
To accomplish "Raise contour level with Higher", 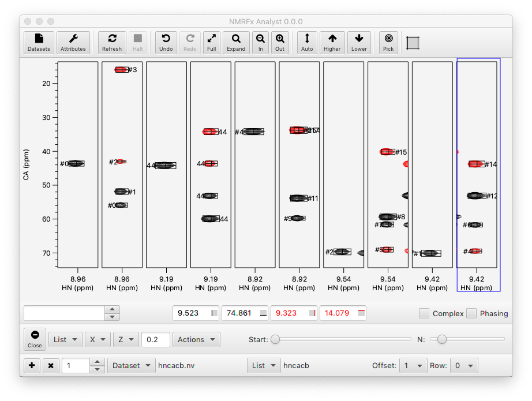I will tap(332, 42).
